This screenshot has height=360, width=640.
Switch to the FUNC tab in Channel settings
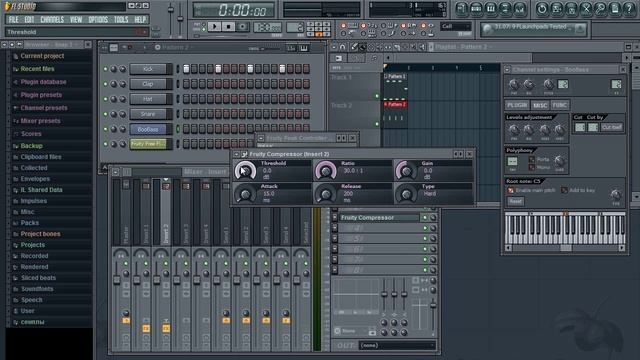[560, 105]
